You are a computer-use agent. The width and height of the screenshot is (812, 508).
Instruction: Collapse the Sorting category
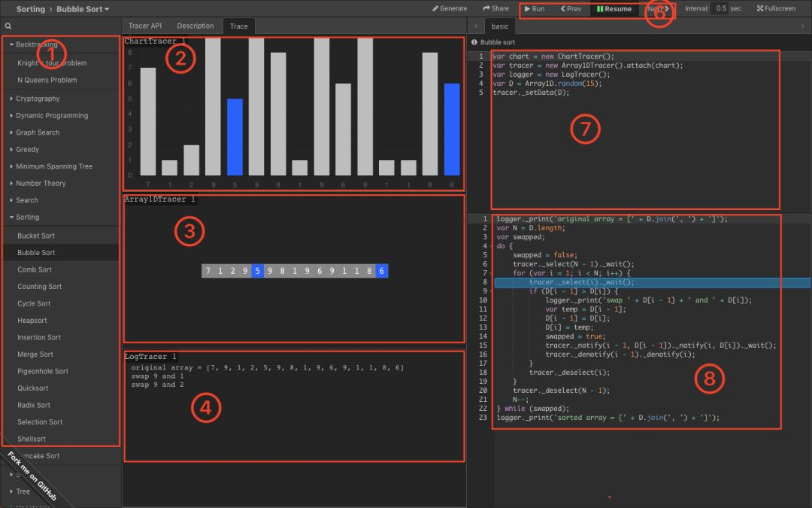[x=27, y=217]
